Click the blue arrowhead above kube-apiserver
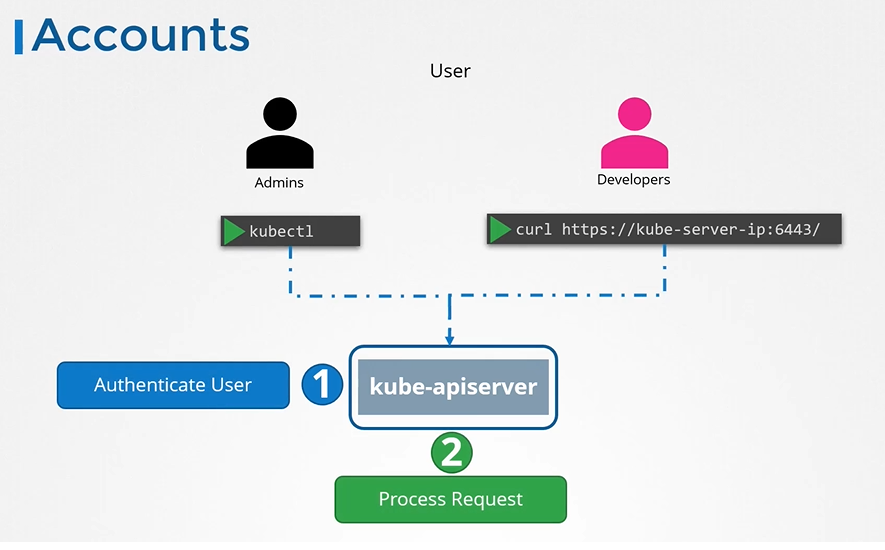The width and height of the screenshot is (885, 550). click(x=451, y=337)
